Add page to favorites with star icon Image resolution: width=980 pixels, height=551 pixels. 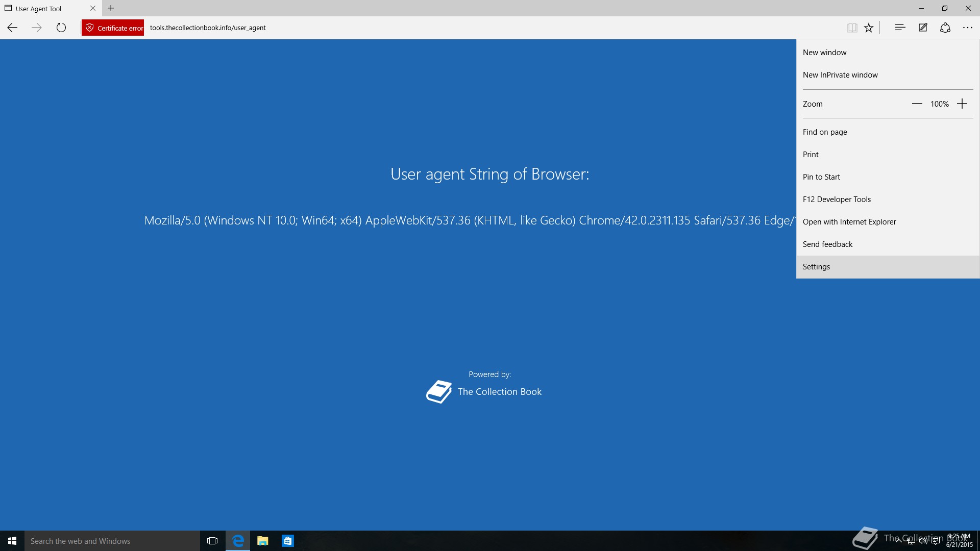(869, 28)
